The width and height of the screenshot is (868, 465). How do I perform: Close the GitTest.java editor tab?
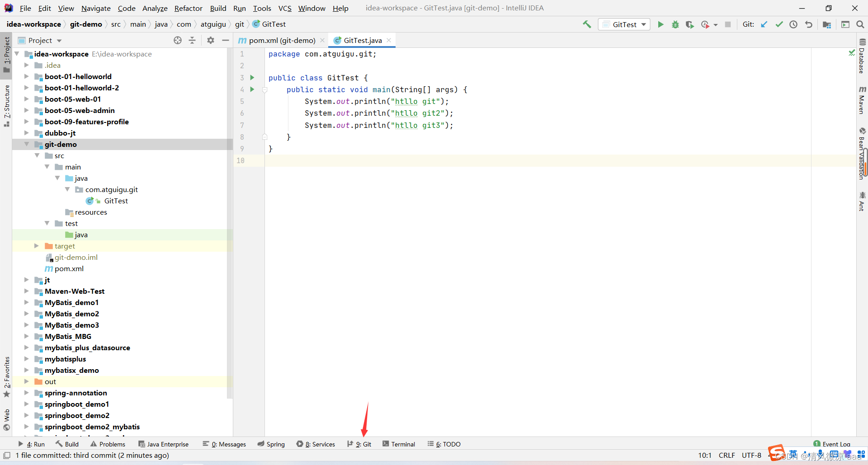click(x=389, y=40)
